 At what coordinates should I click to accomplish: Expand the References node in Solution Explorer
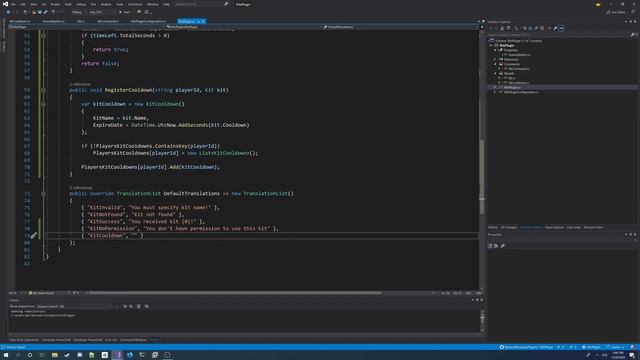click(495, 60)
